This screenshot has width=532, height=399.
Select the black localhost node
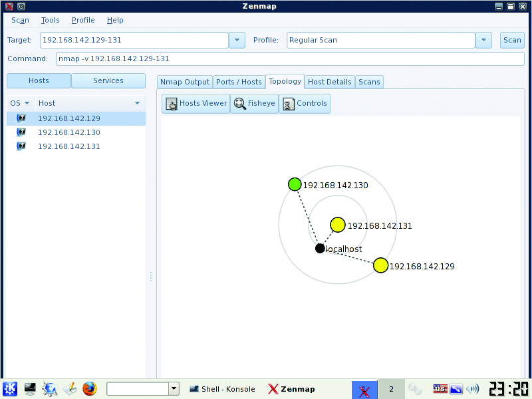coord(320,249)
